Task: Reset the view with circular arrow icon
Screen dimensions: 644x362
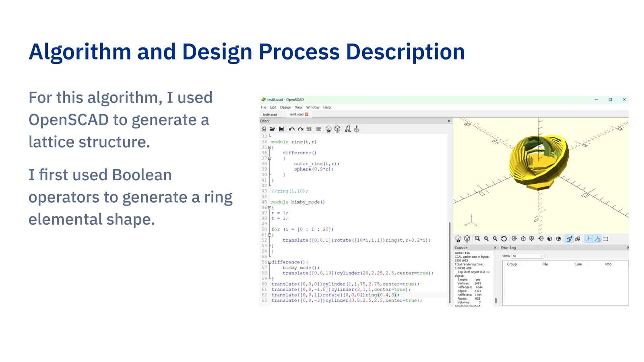Action: tap(504, 239)
